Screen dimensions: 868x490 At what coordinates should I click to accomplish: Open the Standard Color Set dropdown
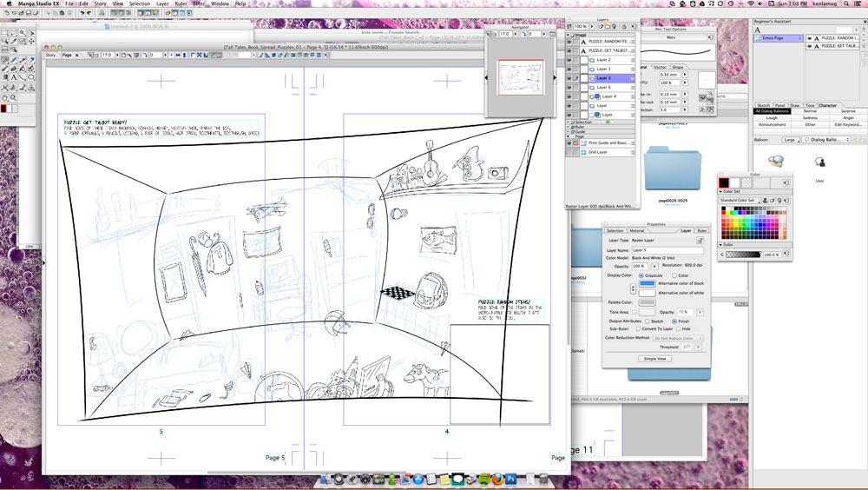(x=740, y=201)
